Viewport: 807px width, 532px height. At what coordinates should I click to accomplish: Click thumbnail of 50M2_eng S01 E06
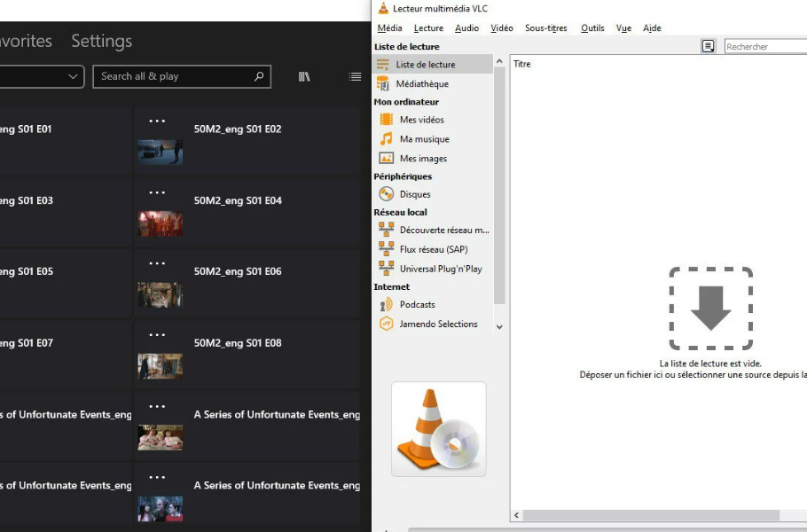pyautogui.click(x=160, y=294)
